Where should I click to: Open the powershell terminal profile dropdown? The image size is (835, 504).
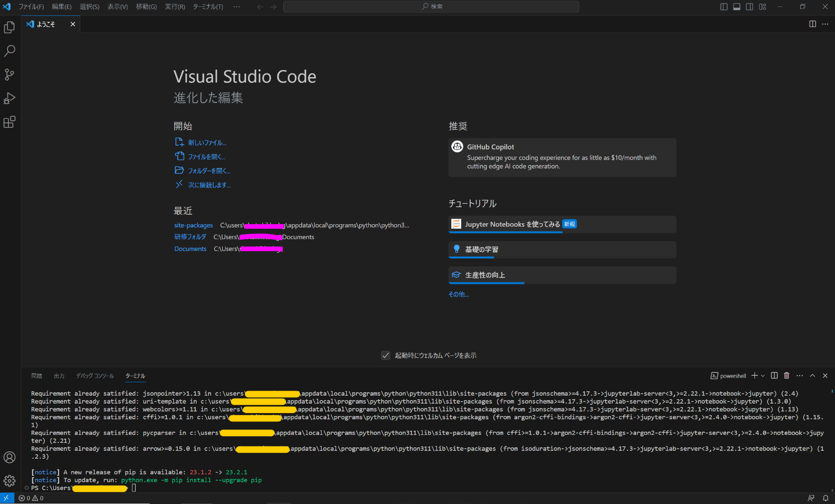tap(763, 376)
